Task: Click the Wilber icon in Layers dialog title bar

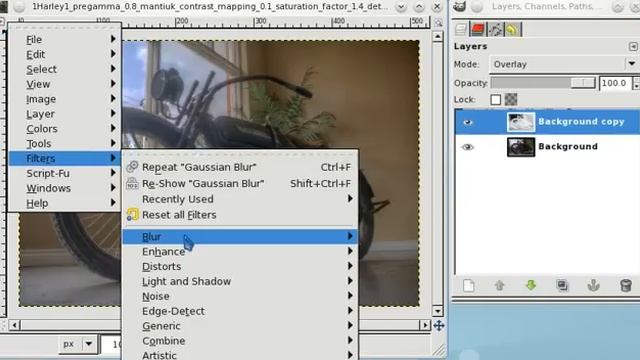Action: pyautogui.click(x=460, y=6)
